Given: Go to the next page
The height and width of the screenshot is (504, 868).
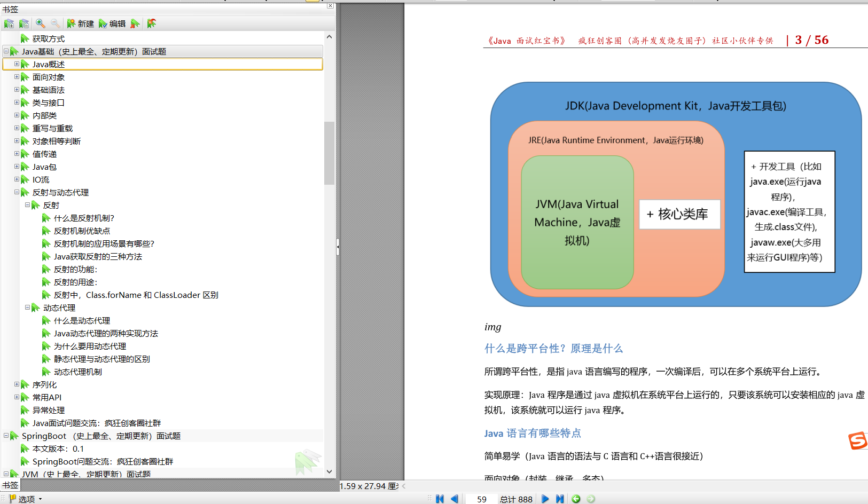Looking at the screenshot, I should click(x=545, y=499).
